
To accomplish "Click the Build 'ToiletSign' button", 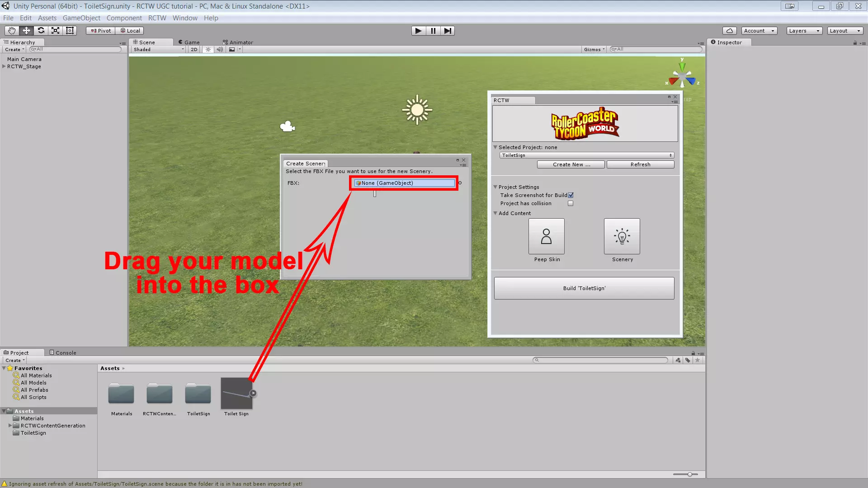I will click(584, 288).
